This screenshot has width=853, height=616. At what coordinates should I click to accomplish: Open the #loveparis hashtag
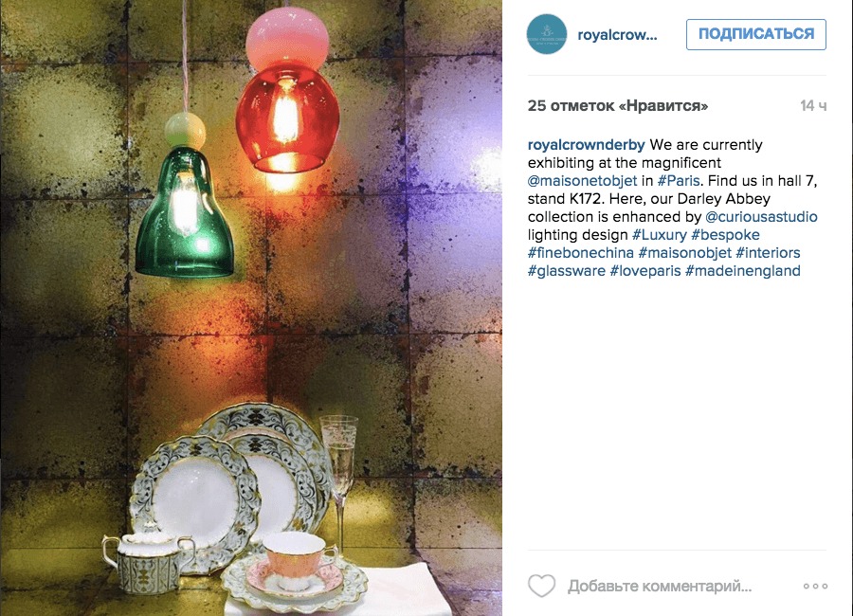pos(645,270)
